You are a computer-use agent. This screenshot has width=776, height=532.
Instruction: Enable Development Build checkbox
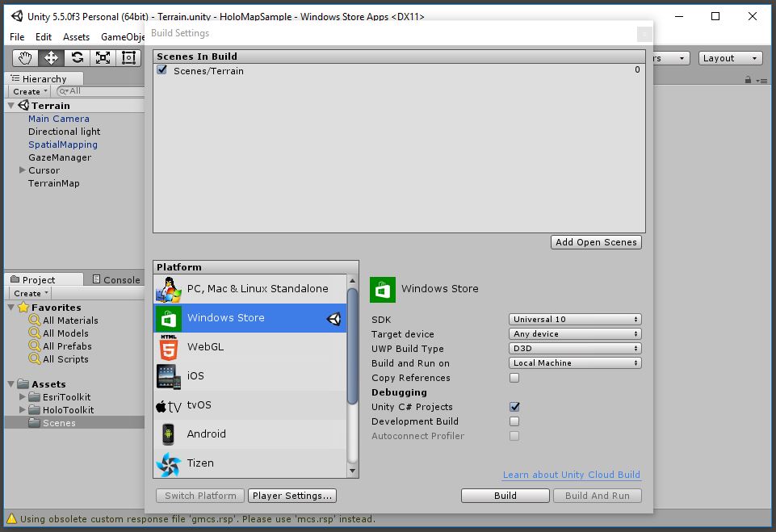(x=514, y=421)
